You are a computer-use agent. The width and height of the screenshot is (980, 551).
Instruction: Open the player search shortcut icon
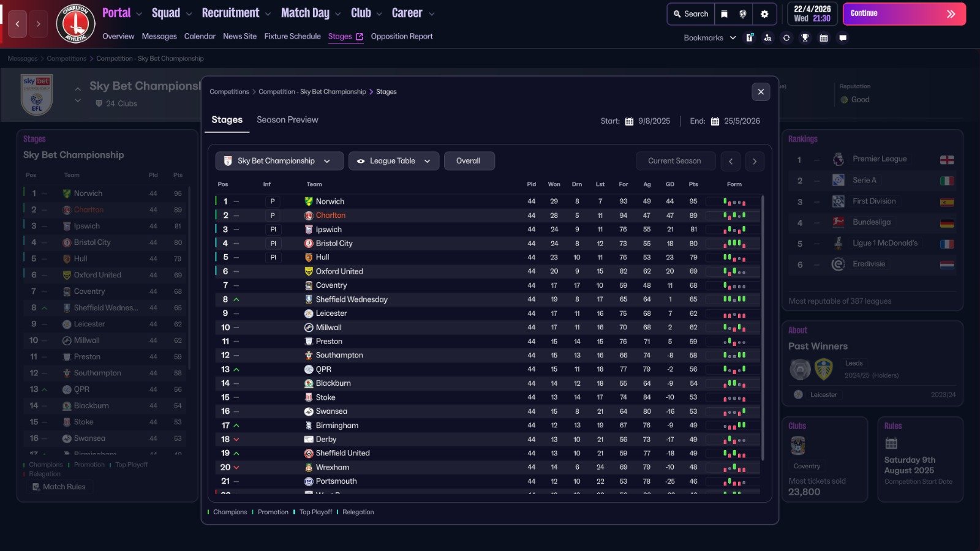(768, 38)
